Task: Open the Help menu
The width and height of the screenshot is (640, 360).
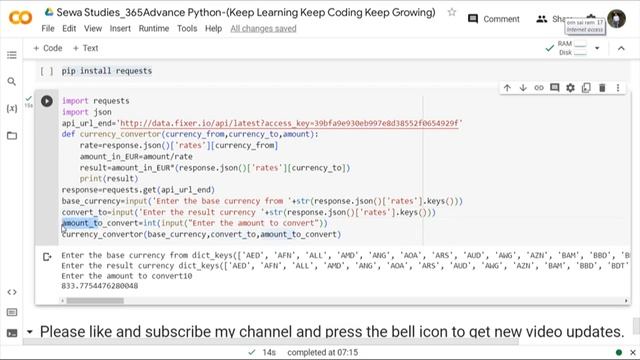Action: pyautogui.click(x=213, y=29)
